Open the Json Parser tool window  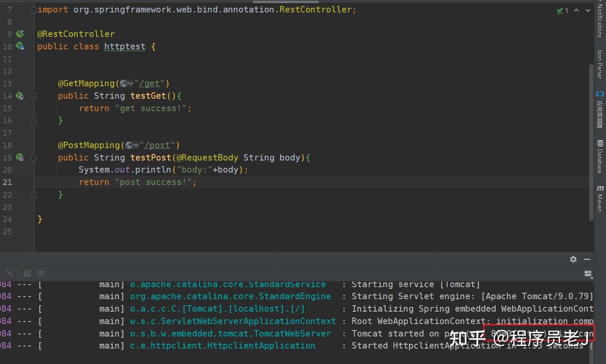tap(600, 65)
